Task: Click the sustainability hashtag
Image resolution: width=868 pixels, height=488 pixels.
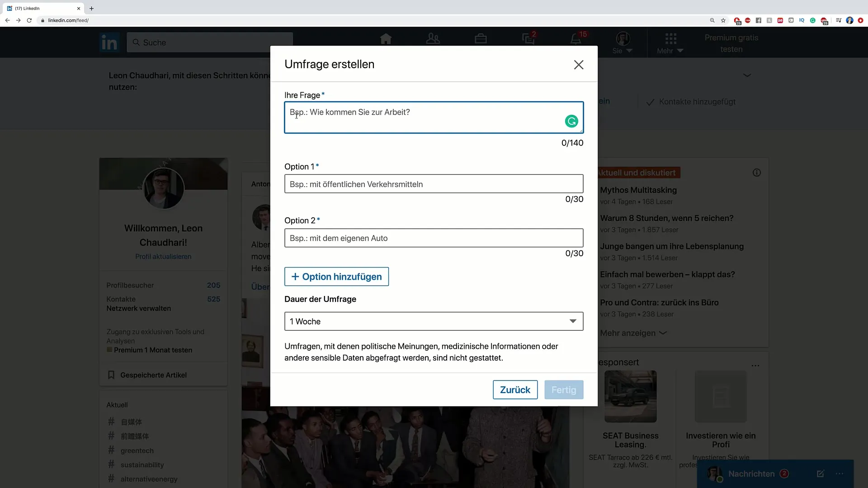Action: point(142,465)
